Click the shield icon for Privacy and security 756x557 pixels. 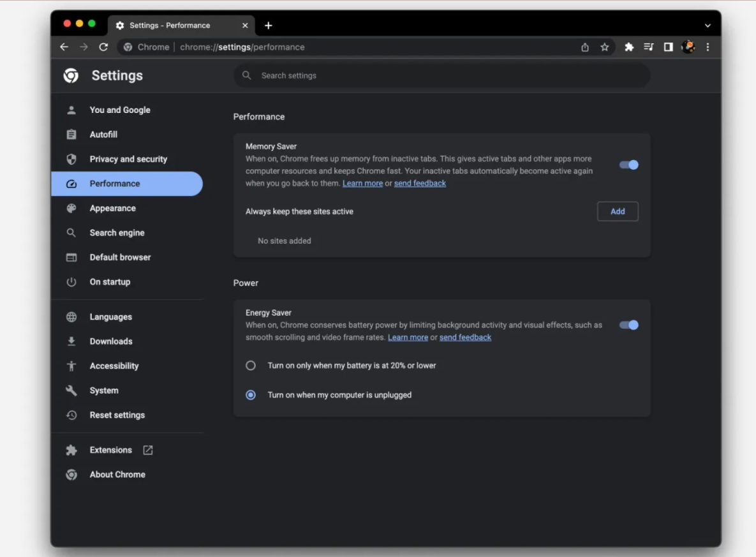(71, 159)
